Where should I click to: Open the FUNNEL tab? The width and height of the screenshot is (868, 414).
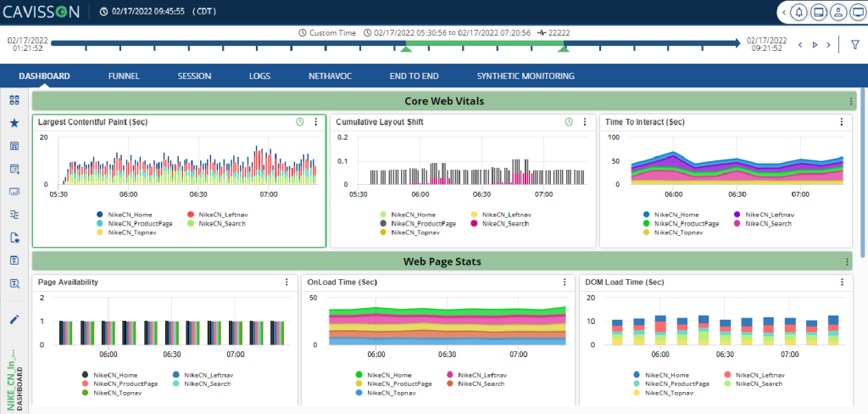pos(124,76)
